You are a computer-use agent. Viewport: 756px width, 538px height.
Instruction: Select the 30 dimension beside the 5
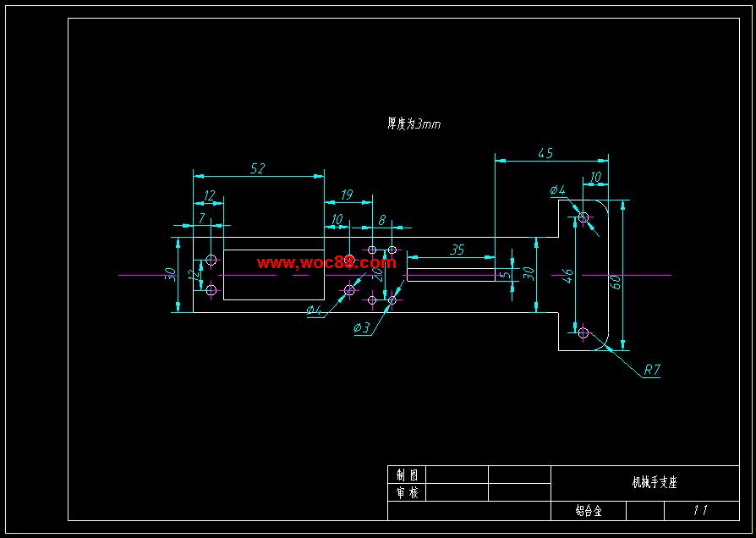[529, 273]
